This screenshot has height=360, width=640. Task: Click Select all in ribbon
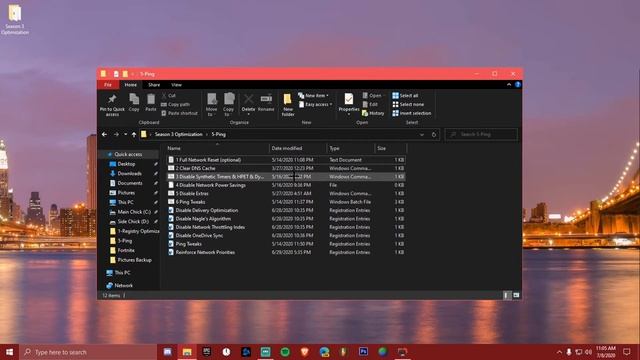pos(405,96)
